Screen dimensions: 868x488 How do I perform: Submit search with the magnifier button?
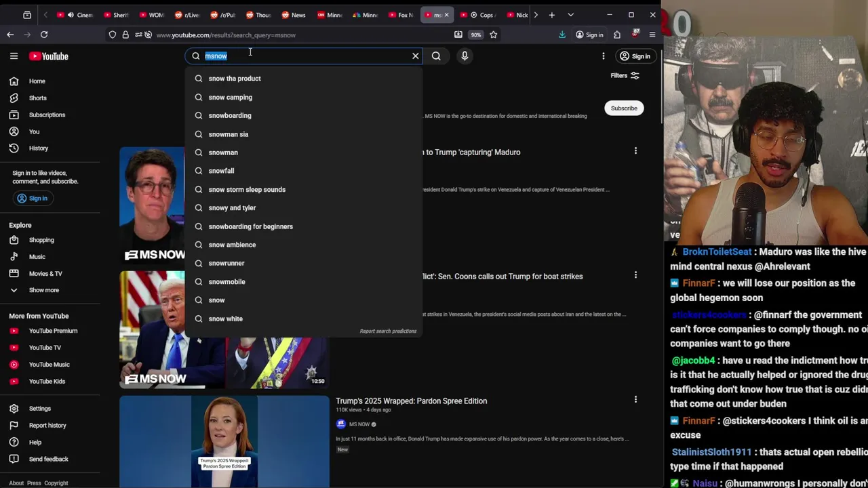click(x=436, y=56)
